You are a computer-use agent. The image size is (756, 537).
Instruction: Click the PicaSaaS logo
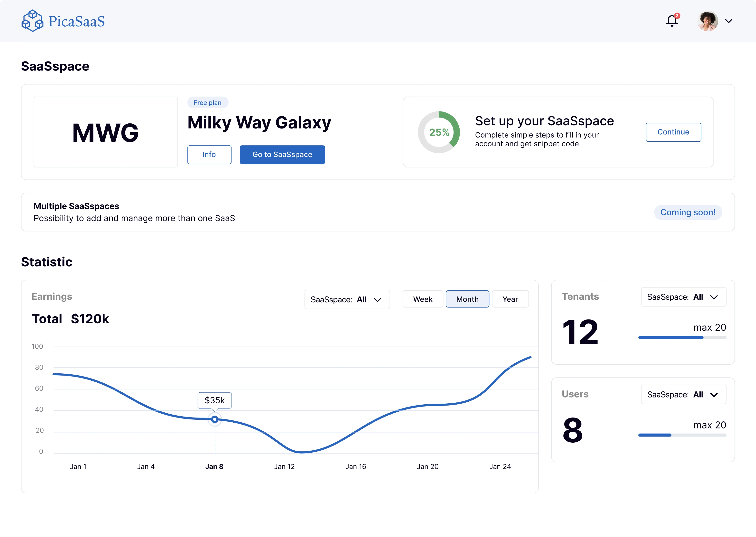click(63, 20)
